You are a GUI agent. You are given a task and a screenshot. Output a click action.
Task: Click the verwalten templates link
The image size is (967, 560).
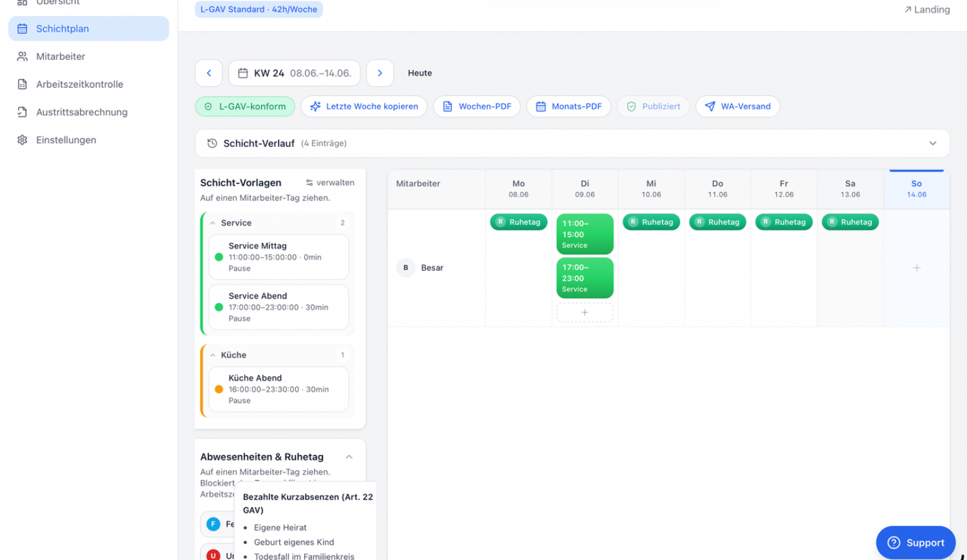tap(330, 182)
